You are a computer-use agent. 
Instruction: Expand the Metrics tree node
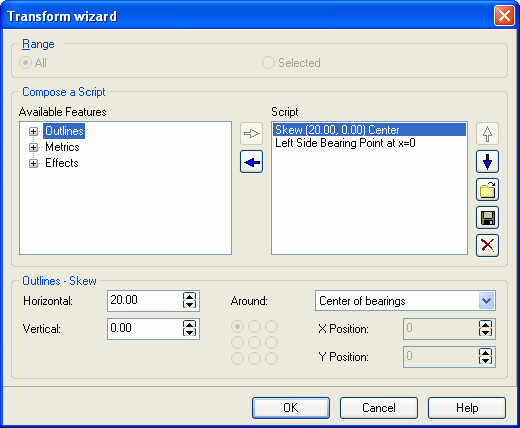click(x=33, y=147)
